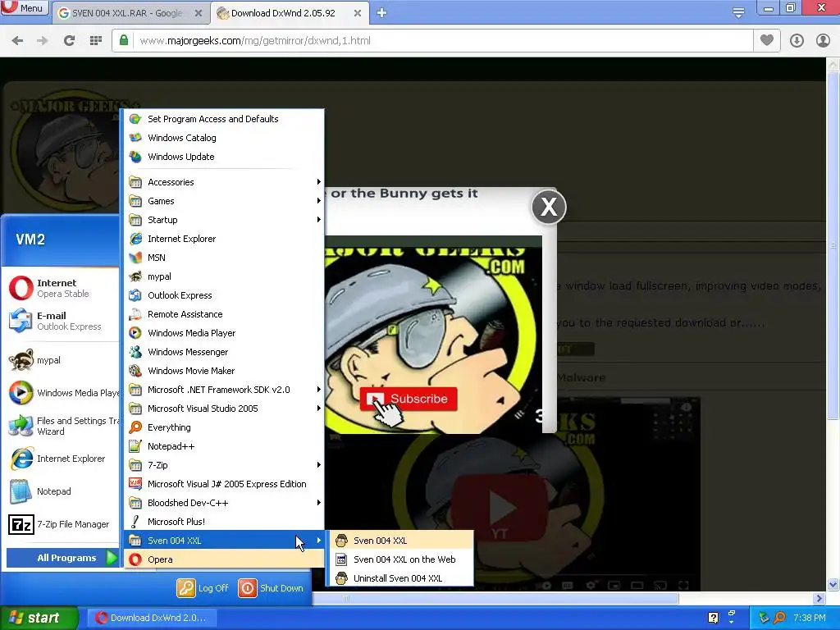This screenshot has height=630, width=840.
Task: Click the All Programs button
Action: pos(62,558)
